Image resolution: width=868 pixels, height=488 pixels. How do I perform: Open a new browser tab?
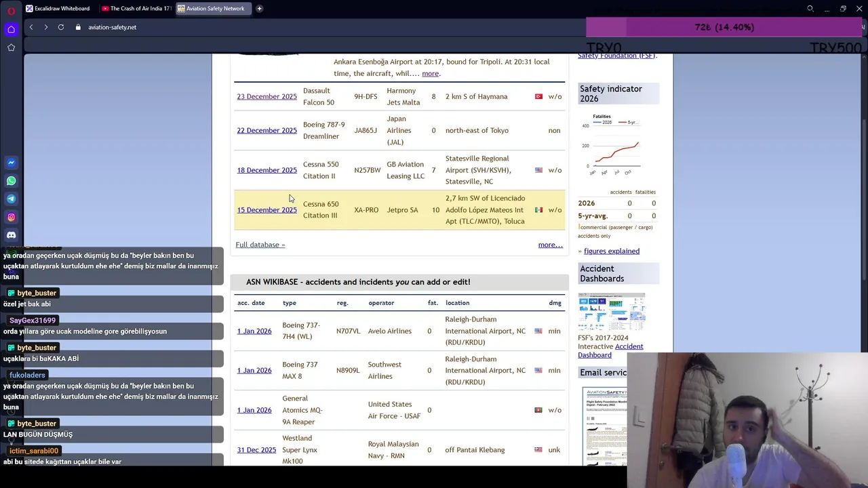259,9
